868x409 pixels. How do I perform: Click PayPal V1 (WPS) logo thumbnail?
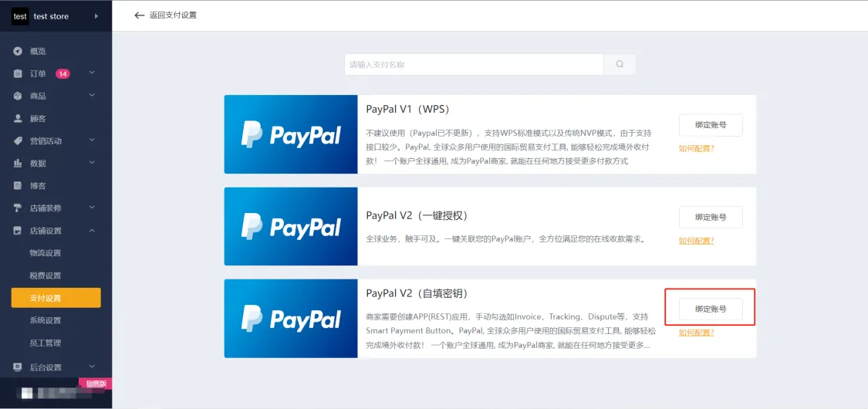(x=291, y=134)
